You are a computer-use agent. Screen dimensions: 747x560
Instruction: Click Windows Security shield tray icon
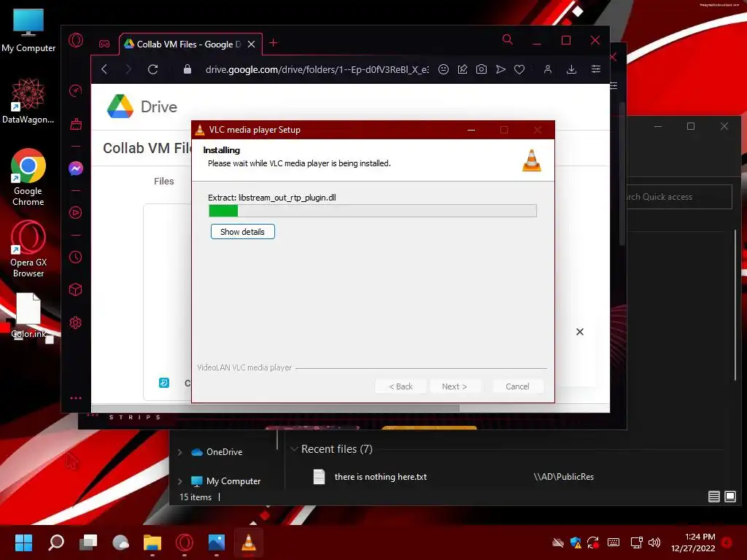click(x=576, y=542)
